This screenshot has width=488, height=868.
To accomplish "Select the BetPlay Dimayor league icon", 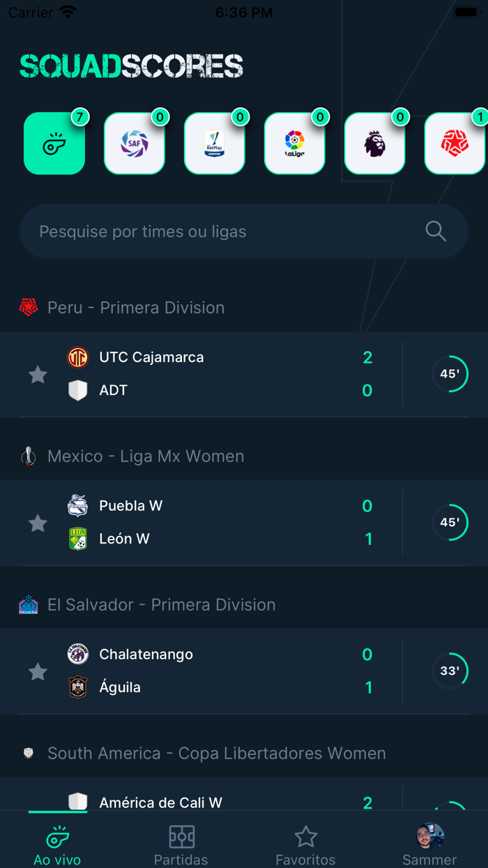I will 215,144.
